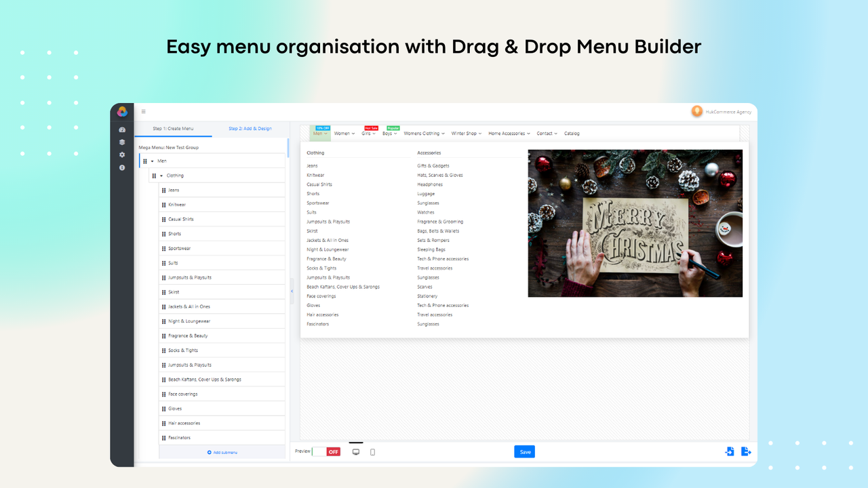The width and height of the screenshot is (868, 488).
Task: Select the Dashboard icon at sidebar top
Action: tap(122, 129)
